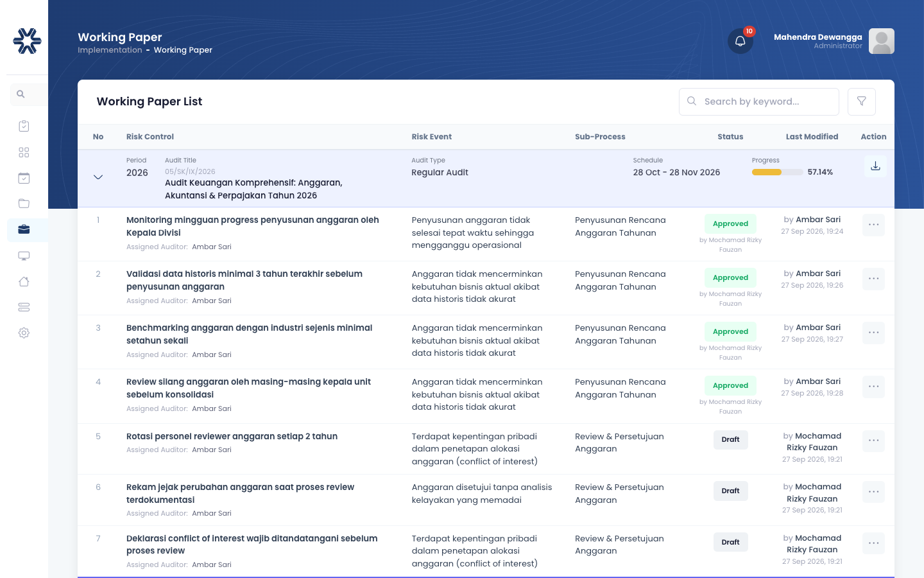Open actions menu for Monitoring mingguan row
924x578 pixels.
[x=874, y=225]
